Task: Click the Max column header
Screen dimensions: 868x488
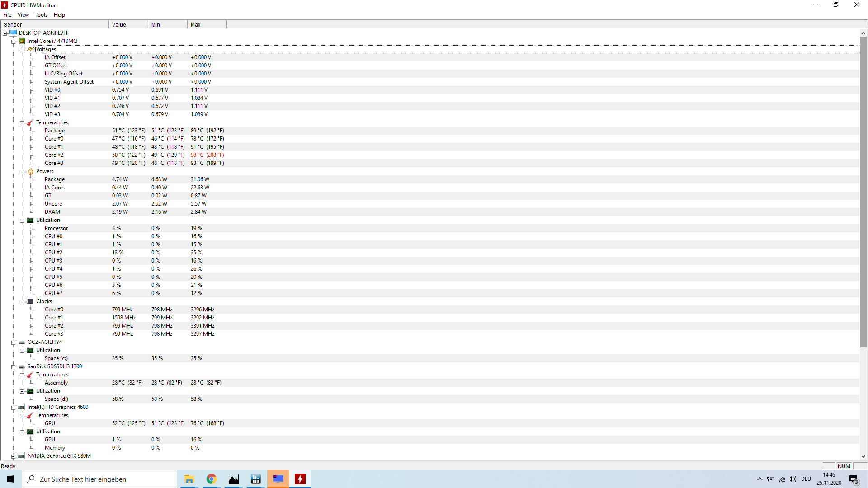Action: tap(207, 25)
